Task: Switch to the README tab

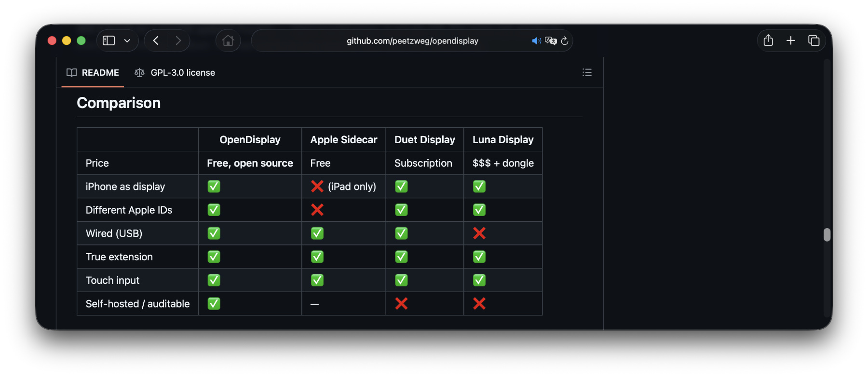Action: (93, 72)
